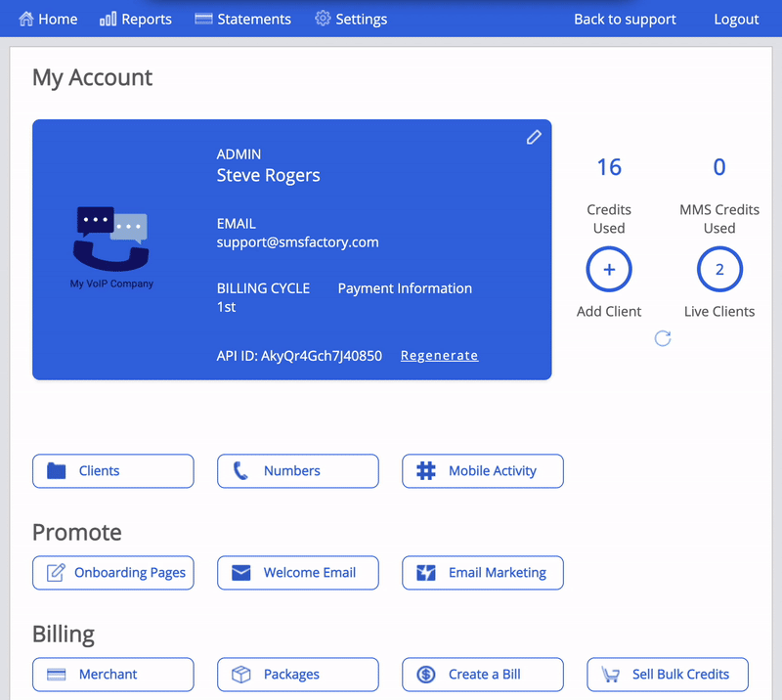Open Email Marketing
The image size is (782, 700).
483,573
